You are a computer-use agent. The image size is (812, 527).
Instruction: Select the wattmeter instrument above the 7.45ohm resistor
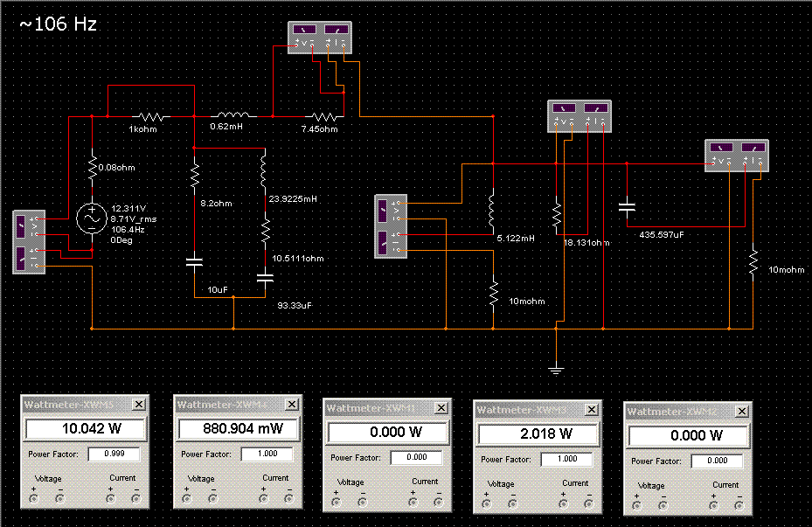320,38
